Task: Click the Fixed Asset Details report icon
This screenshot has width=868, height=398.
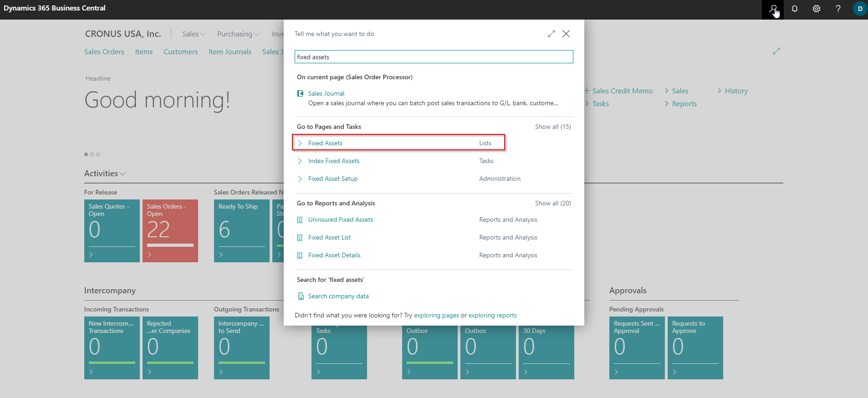Action: click(300, 255)
